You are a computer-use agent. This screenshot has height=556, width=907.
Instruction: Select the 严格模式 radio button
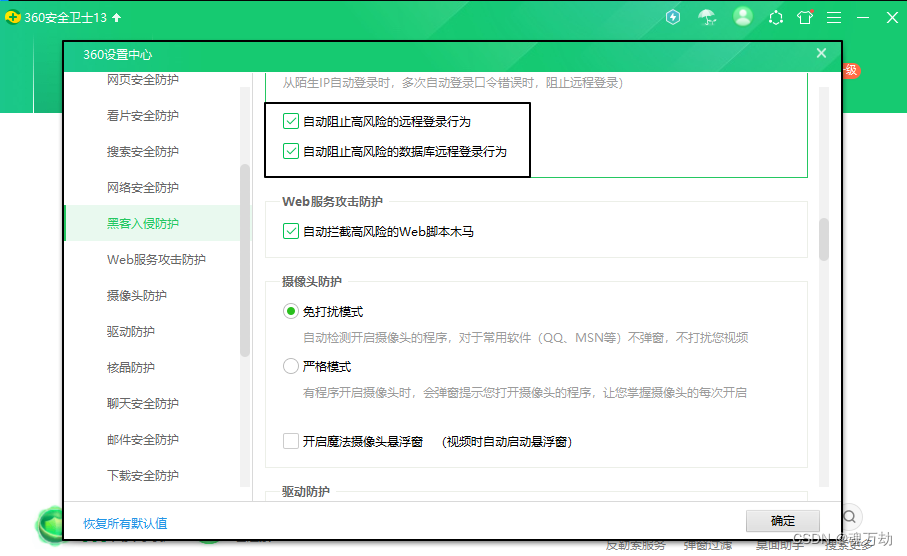pos(290,366)
